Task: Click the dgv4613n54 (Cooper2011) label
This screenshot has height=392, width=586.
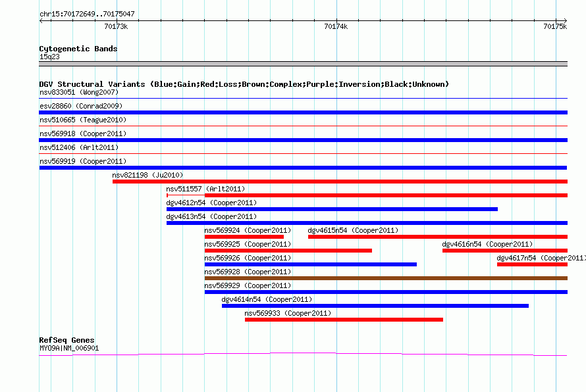Action: point(211,216)
